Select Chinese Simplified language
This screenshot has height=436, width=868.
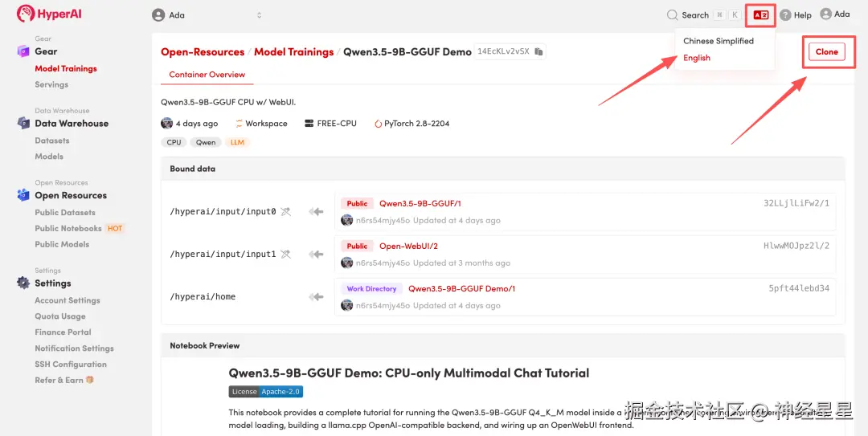(x=718, y=41)
